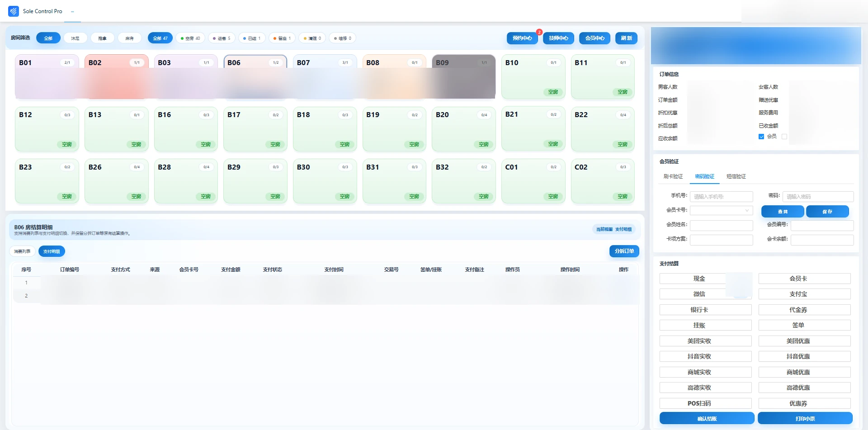
Task: Click the 打印小票 button
Action: click(805, 418)
